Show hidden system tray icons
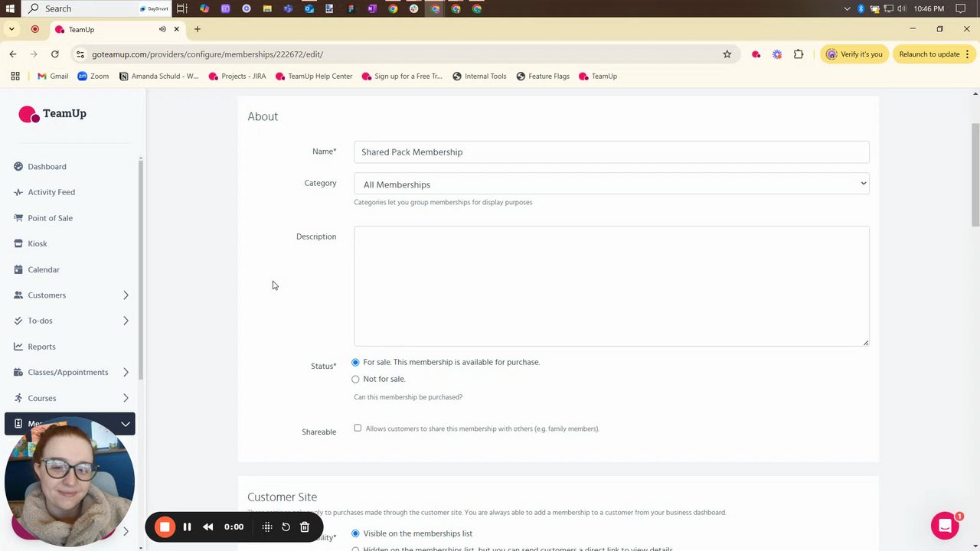This screenshot has height=551, width=980. click(847, 8)
